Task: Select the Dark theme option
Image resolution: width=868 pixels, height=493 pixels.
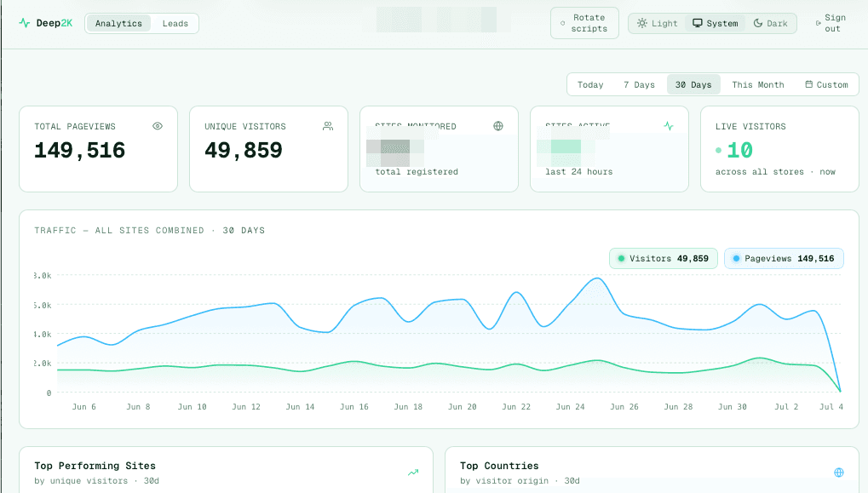Action: pyautogui.click(x=770, y=23)
